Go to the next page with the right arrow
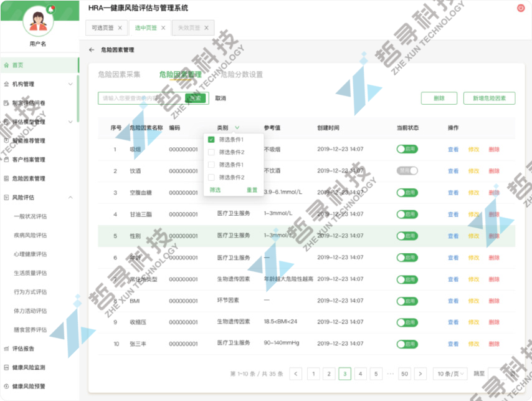The image size is (532, 401). click(420, 374)
